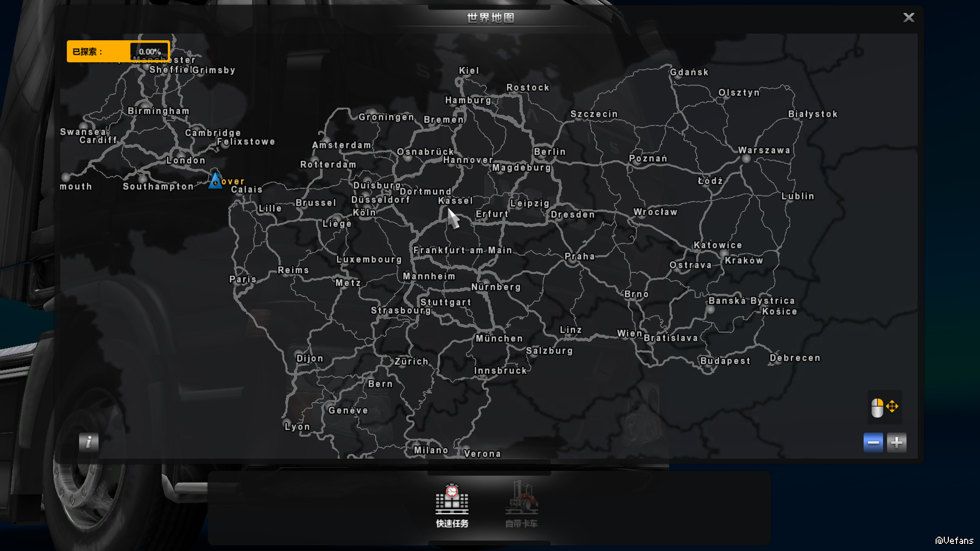980x551 pixels.
Task: Click the Milano city label
Action: (x=430, y=450)
